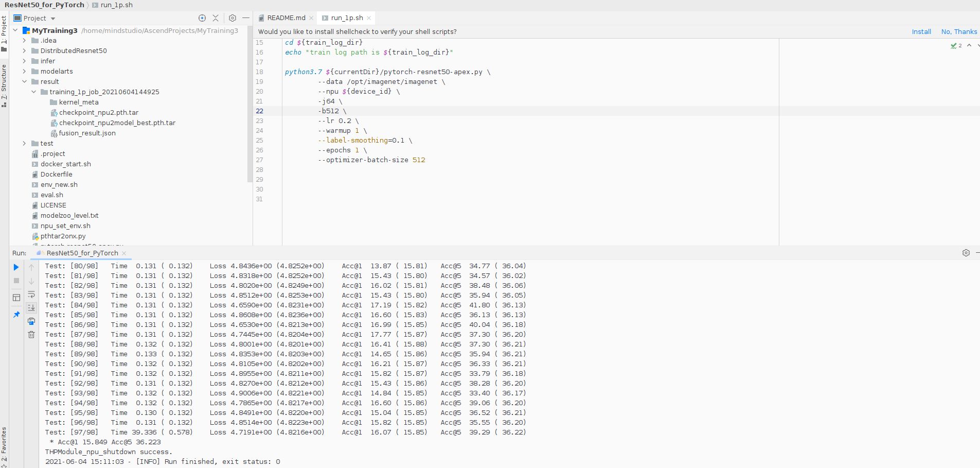The width and height of the screenshot is (980, 468).
Task: Toggle Soft-Wrap in Run console
Action: click(31, 294)
